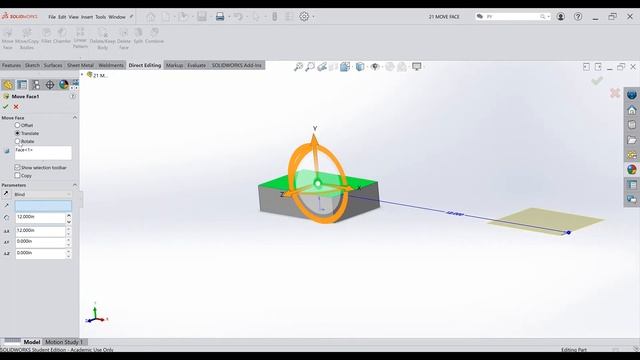Click the Delta Z 0.000in field

click(40, 253)
